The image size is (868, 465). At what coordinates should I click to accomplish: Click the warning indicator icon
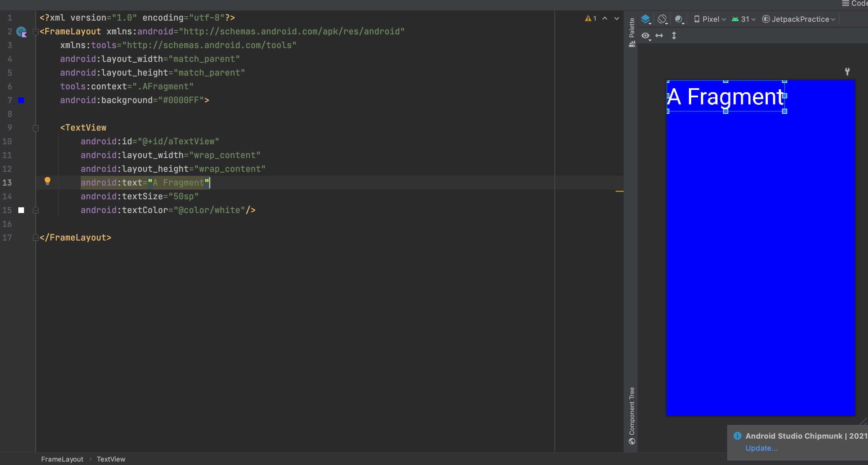pos(588,19)
